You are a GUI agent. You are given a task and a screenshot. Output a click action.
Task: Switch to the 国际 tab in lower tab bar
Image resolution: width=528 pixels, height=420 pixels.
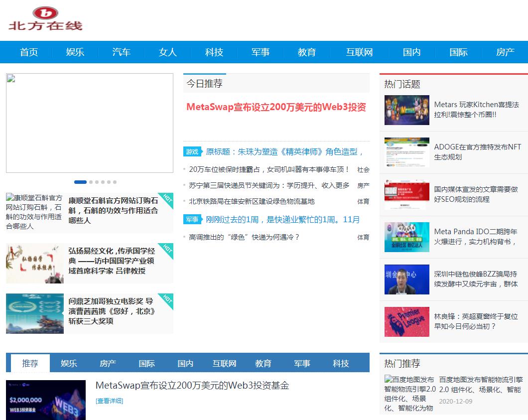147,363
